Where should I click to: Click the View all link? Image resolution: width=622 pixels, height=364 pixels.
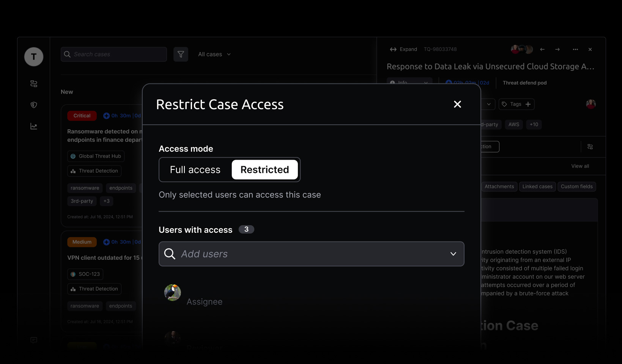580,166
